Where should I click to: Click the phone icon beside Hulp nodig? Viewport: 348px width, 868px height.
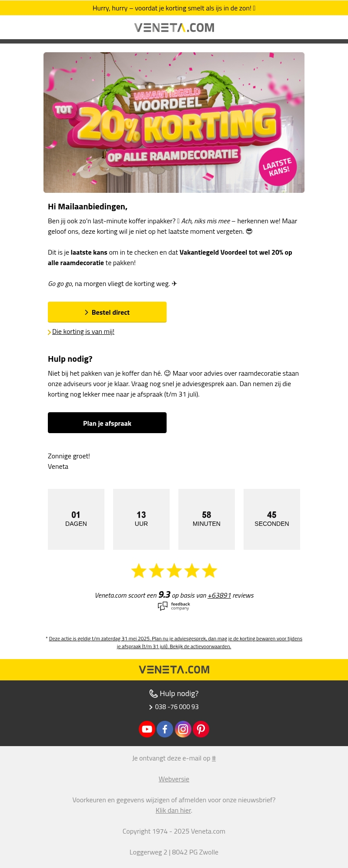(153, 693)
